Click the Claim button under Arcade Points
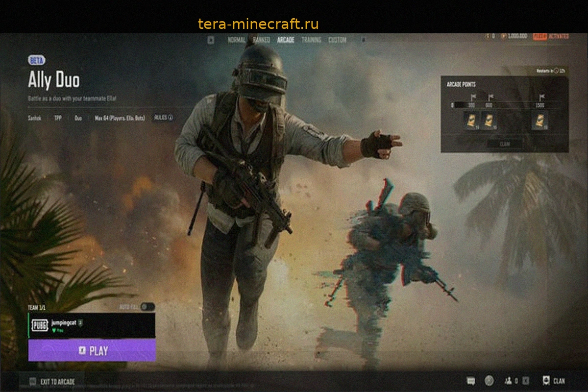588x392 pixels. coord(505,144)
